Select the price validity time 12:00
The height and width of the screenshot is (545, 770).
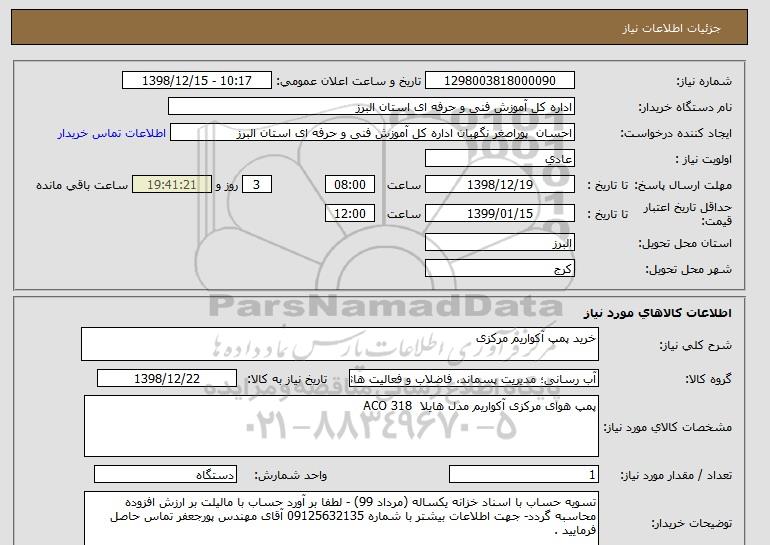pyautogui.click(x=350, y=214)
